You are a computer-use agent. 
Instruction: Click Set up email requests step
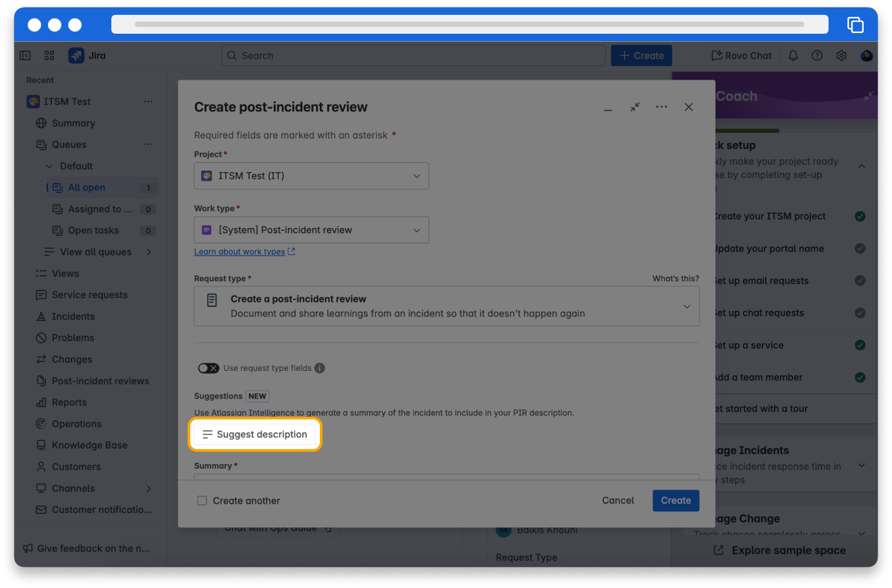(761, 281)
